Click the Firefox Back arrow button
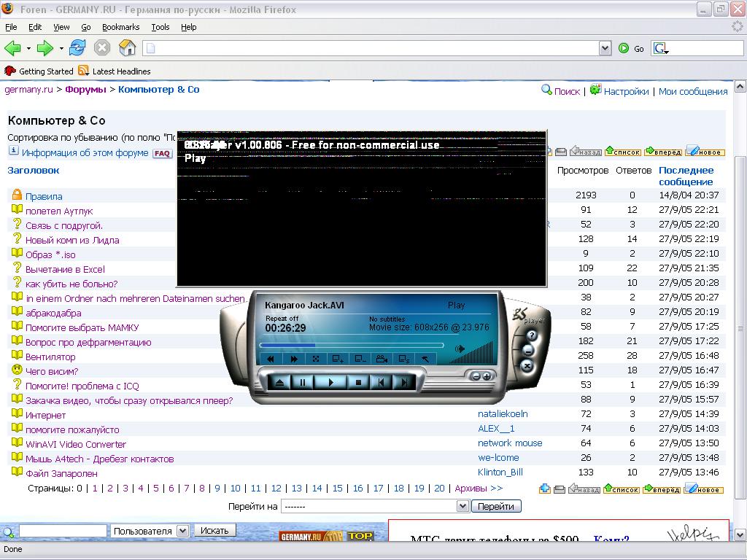The image size is (747, 560). [13, 47]
